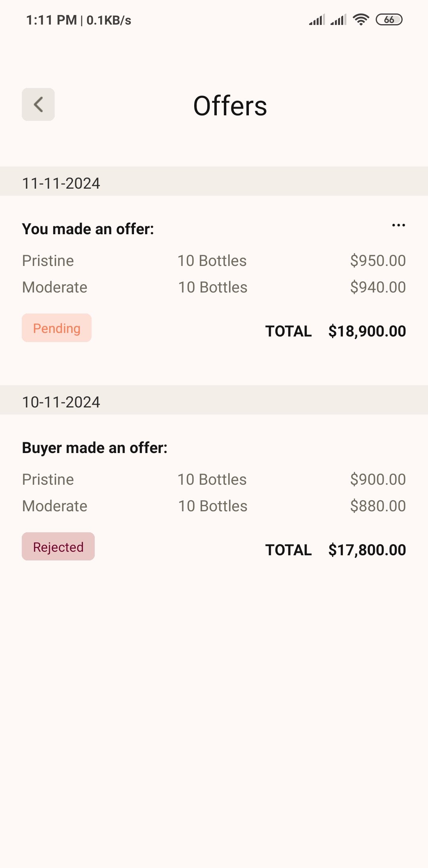Tap "You made an offer:" heading
The height and width of the screenshot is (868, 428).
coord(88,229)
